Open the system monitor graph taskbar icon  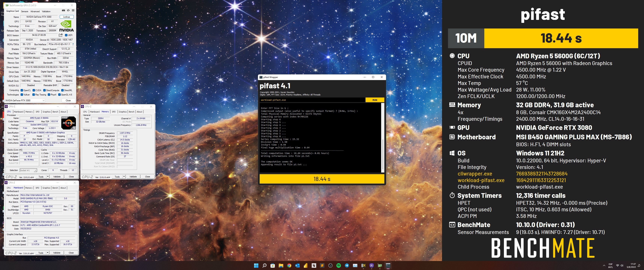coord(355,265)
